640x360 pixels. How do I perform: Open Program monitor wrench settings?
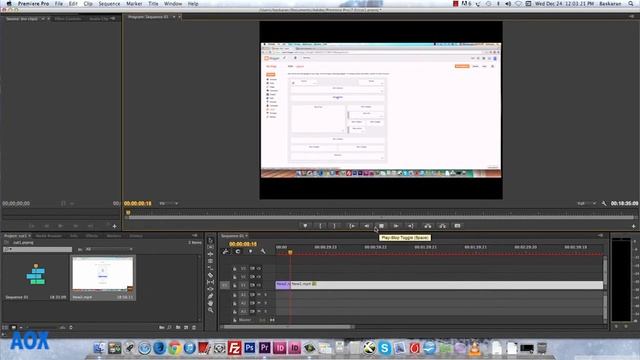point(604,203)
